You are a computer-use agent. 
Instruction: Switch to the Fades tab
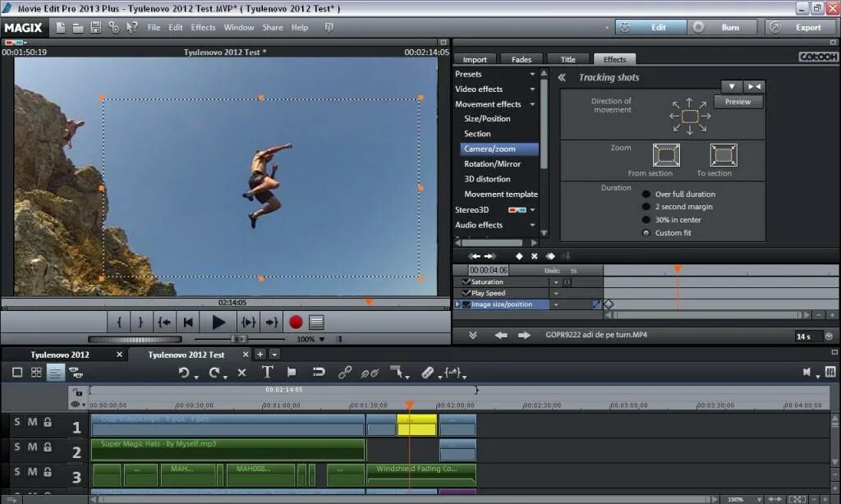(521, 60)
